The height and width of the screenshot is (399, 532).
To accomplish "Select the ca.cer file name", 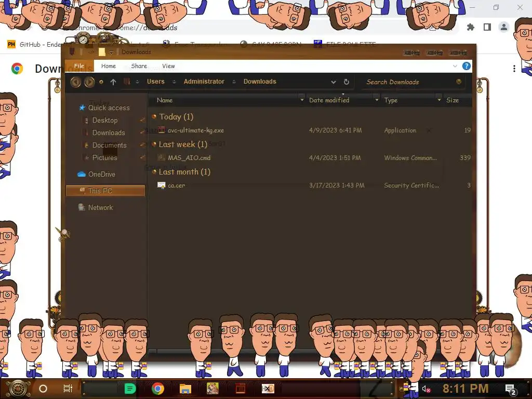I will point(177,185).
